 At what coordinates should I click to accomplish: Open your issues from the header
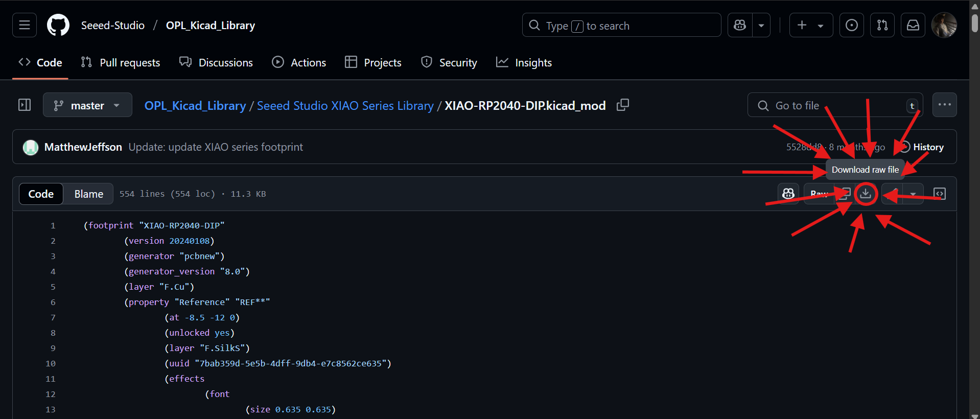coord(851,25)
